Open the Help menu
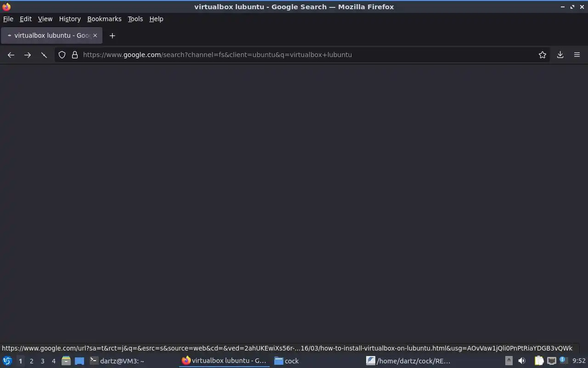 click(156, 19)
